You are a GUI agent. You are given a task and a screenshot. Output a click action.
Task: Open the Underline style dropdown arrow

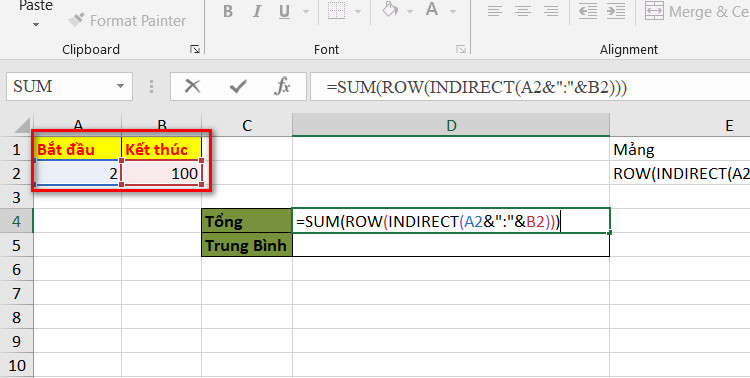(306, 11)
